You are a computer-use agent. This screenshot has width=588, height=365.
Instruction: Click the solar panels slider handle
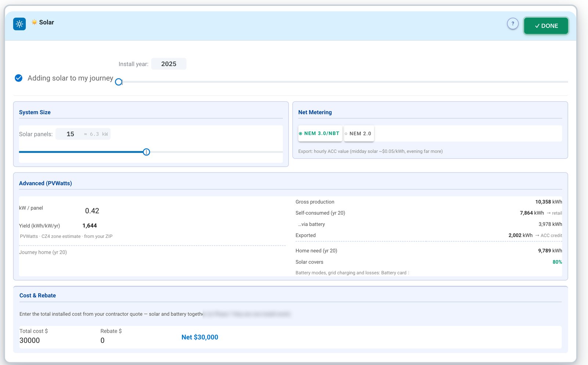tap(146, 152)
